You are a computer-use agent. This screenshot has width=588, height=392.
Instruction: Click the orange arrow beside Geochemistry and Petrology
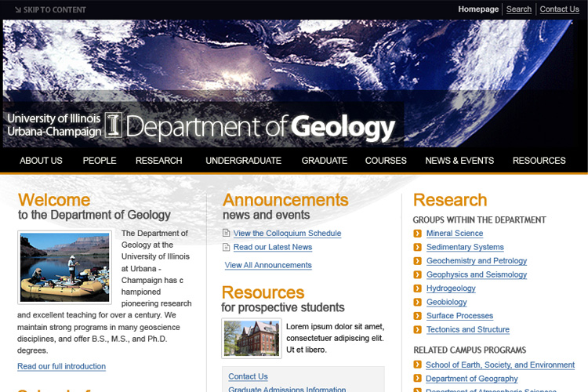click(x=417, y=261)
